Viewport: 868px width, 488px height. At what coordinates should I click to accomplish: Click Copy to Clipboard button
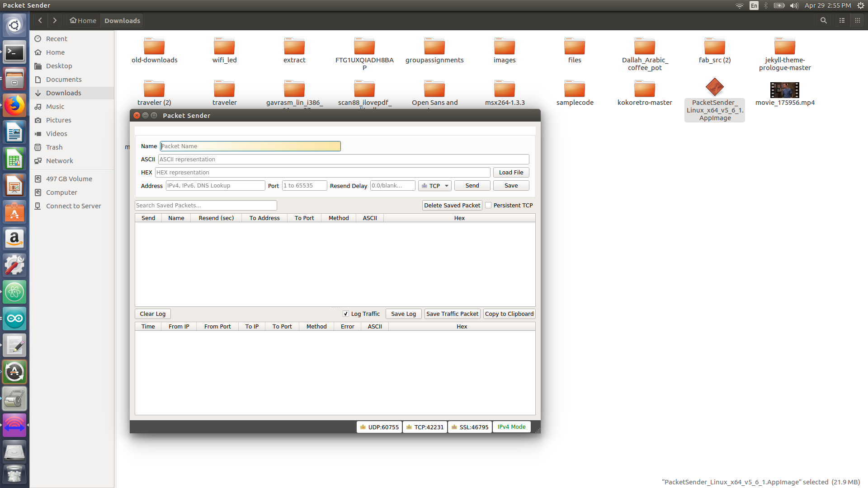tap(509, 314)
